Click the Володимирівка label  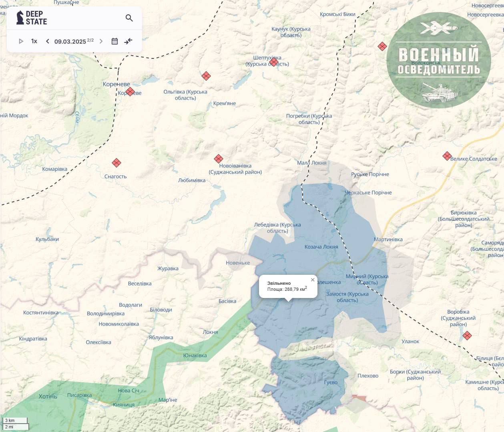click(x=106, y=313)
